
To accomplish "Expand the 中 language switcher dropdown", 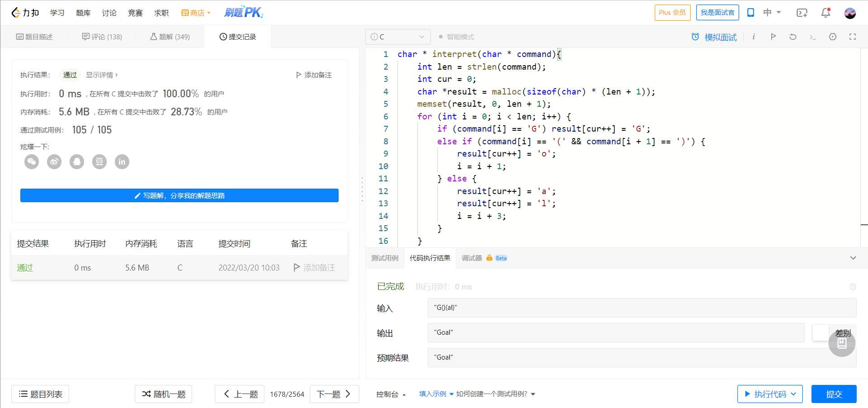I will [x=772, y=12].
